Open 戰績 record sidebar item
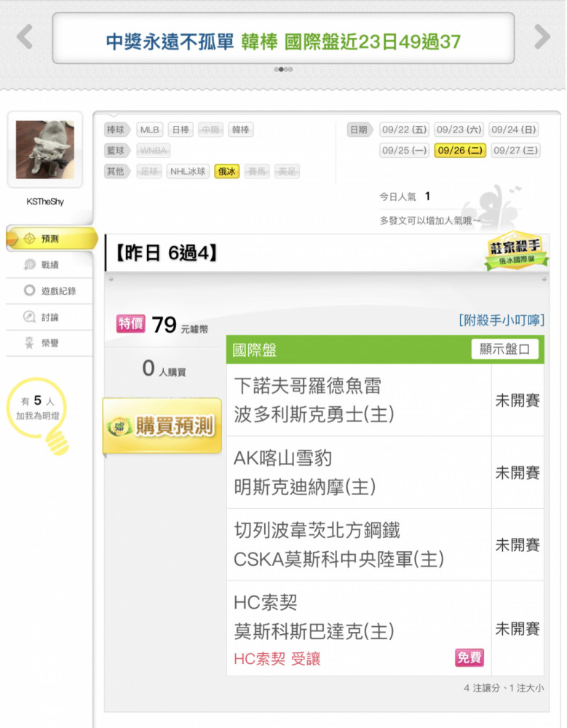This screenshot has height=728, width=567. point(49,265)
